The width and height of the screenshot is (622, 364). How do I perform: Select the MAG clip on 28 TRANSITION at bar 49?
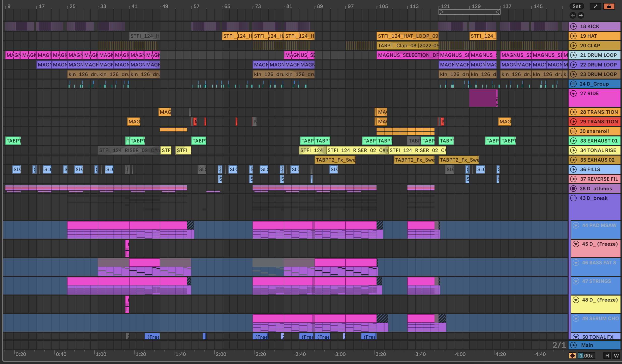[x=165, y=112]
